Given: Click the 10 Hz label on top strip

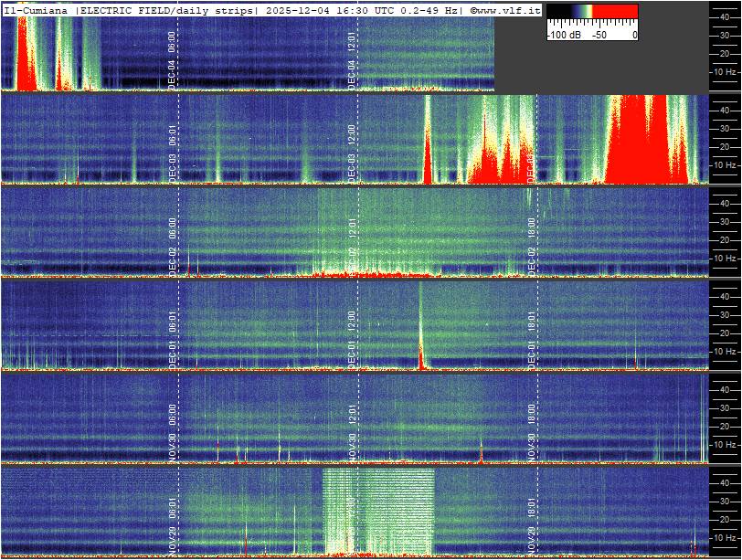Looking at the screenshot, I should point(725,71).
